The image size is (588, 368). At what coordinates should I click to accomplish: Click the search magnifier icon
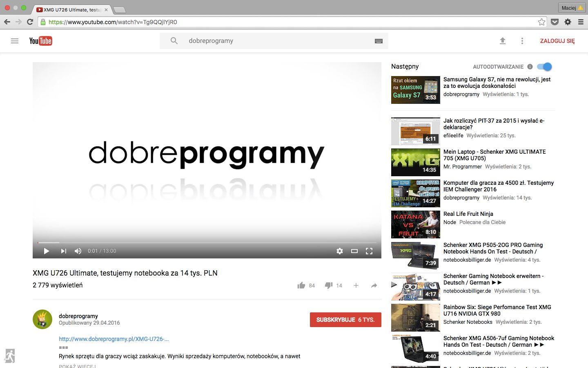pyautogui.click(x=174, y=41)
